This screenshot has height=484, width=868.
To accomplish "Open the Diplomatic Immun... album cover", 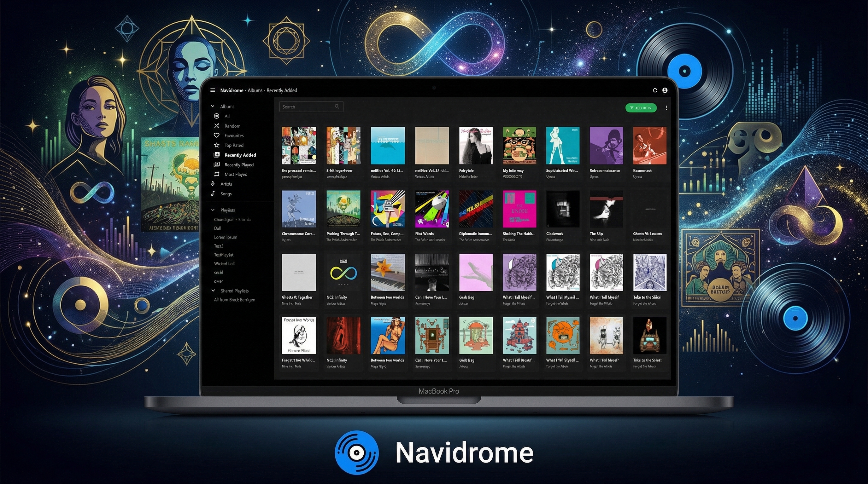I will pos(476,209).
